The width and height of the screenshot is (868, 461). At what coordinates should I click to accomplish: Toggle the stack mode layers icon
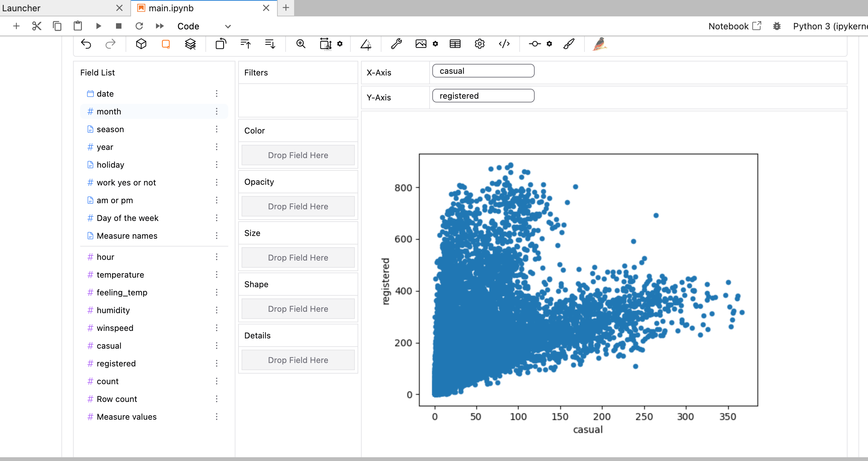pos(190,44)
